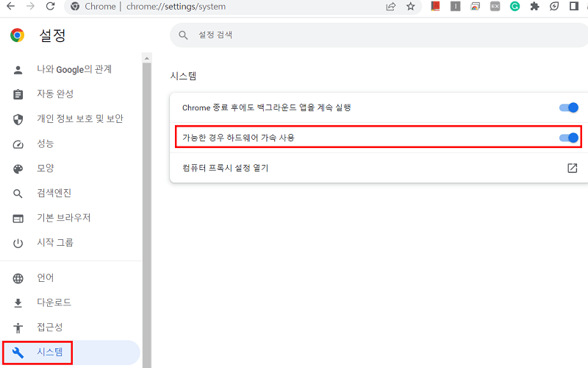Click the globe icon for 언어
The image size is (588, 368).
[x=18, y=278]
